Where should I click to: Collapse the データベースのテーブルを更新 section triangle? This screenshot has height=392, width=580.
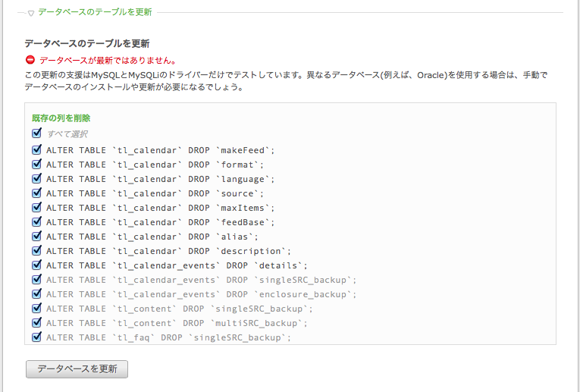[x=31, y=14]
